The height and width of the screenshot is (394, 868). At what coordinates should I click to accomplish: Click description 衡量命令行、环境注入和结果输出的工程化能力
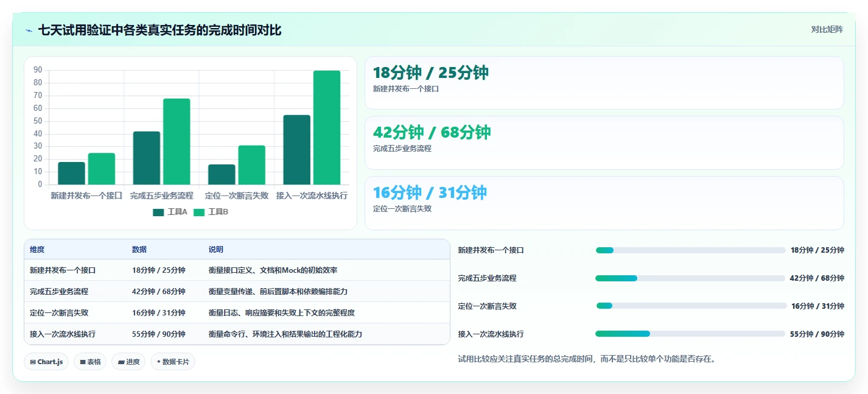pyautogui.click(x=285, y=334)
